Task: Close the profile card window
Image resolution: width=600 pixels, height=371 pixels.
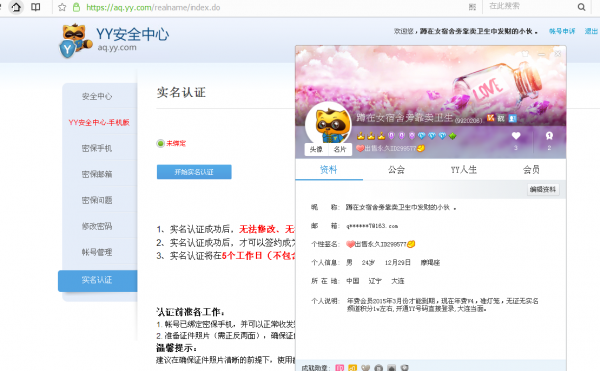Action: (558, 54)
